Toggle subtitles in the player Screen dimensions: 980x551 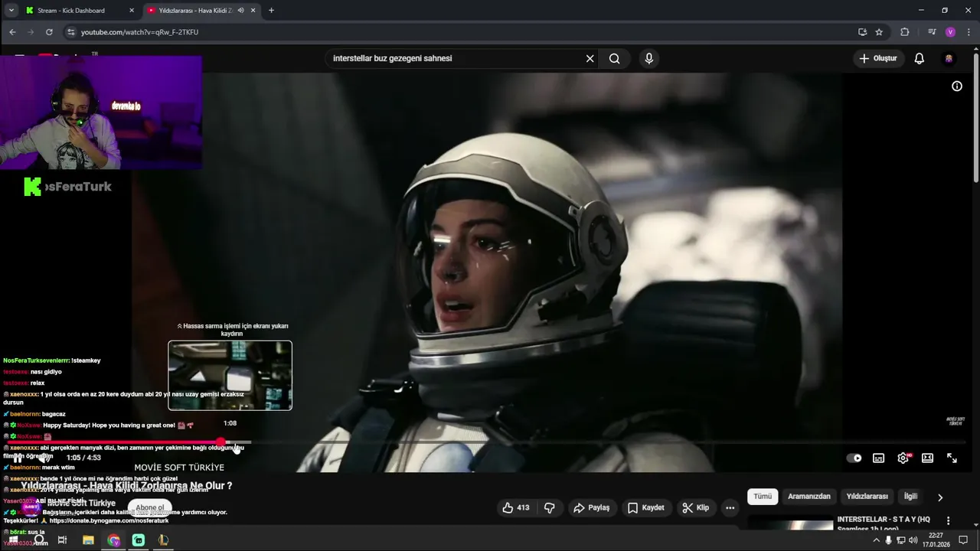(878, 458)
